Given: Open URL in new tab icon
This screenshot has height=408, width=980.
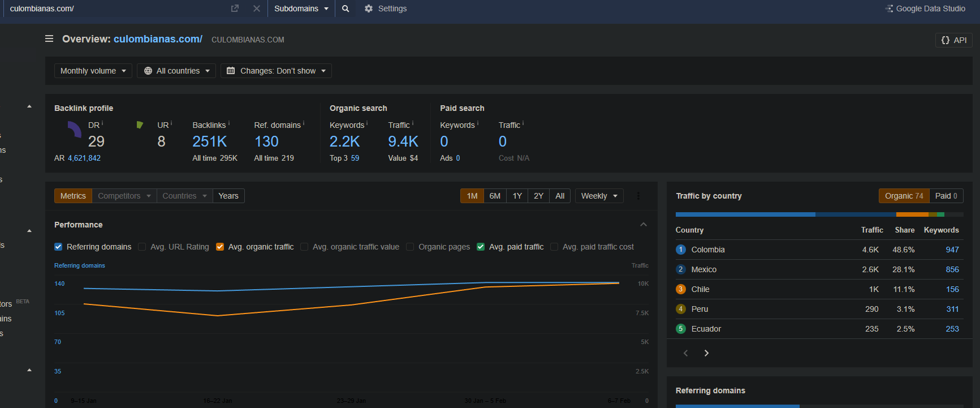Looking at the screenshot, I should pos(235,8).
